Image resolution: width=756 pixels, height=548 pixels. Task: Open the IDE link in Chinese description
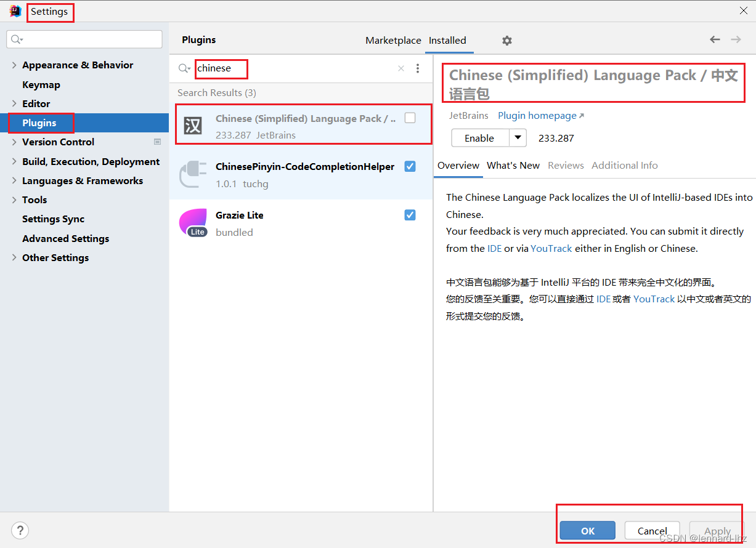603,299
